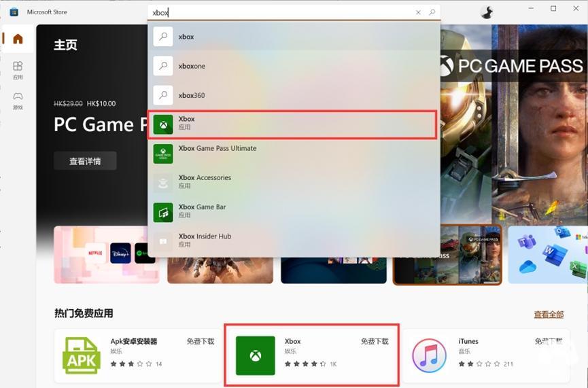Click the search magnifier button
The height and width of the screenshot is (388, 588).
(x=432, y=12)
